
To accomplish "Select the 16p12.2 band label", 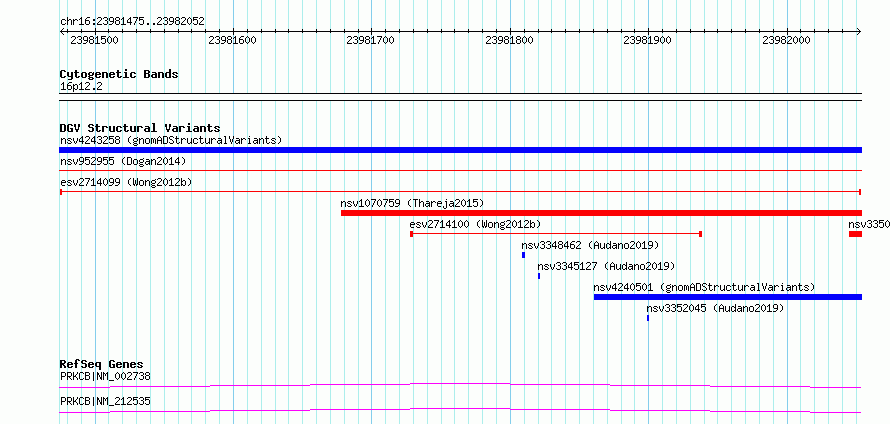I will click(x=81, y=86).
